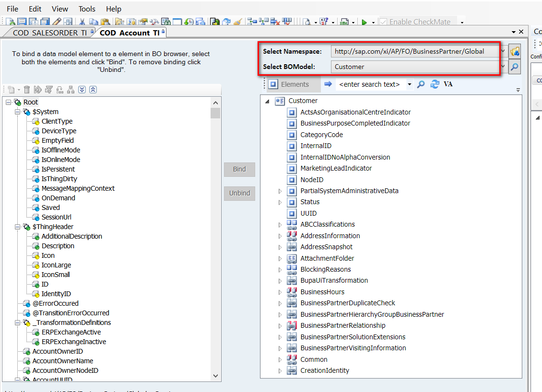The width and height of the screenshot is (542, 392).
Task: Click the data model tree scrollbar up arrow
Action: click(215, 103)
